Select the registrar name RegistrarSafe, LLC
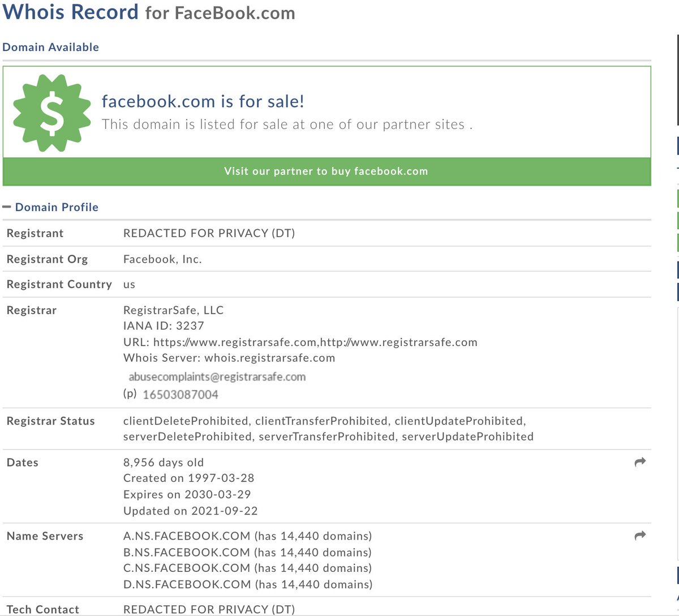 (173, 310)
